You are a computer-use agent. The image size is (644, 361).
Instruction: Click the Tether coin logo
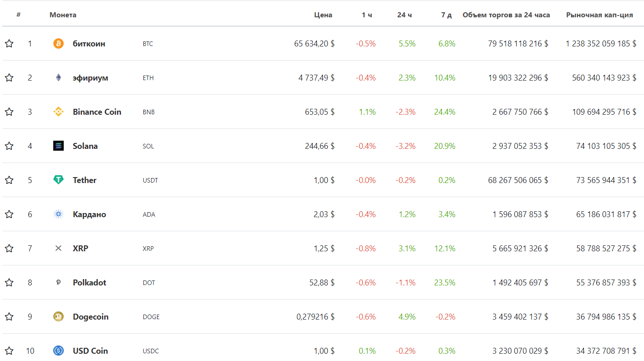[58, 180]
